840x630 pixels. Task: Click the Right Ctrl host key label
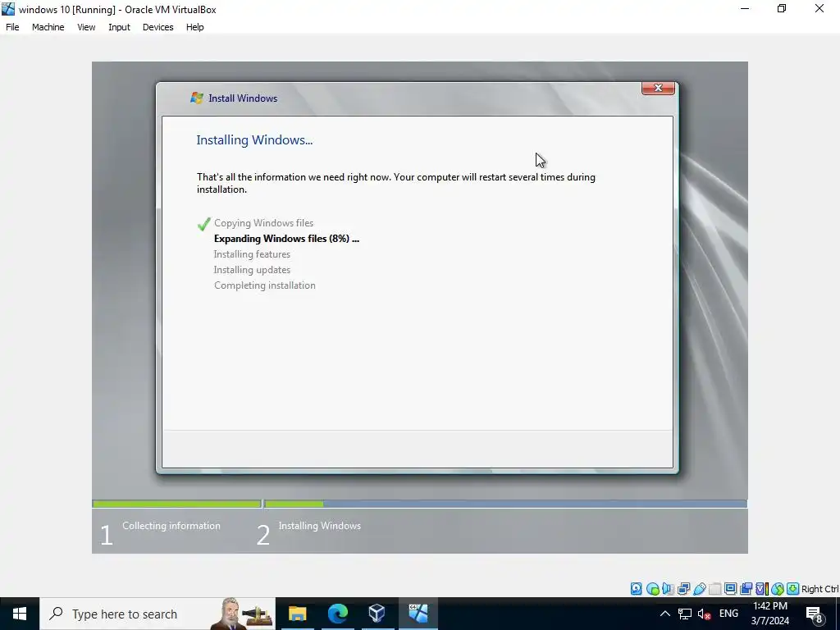click(x=819, y=589)
